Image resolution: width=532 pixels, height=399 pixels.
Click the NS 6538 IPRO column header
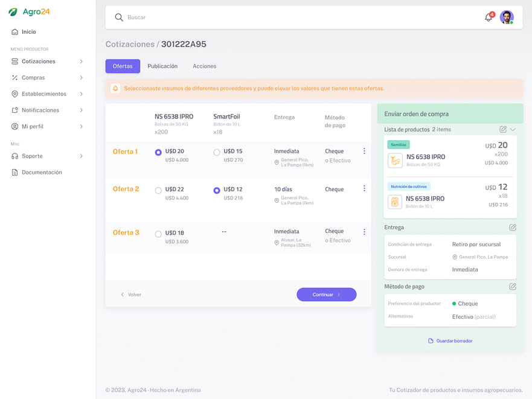[174, 117]
